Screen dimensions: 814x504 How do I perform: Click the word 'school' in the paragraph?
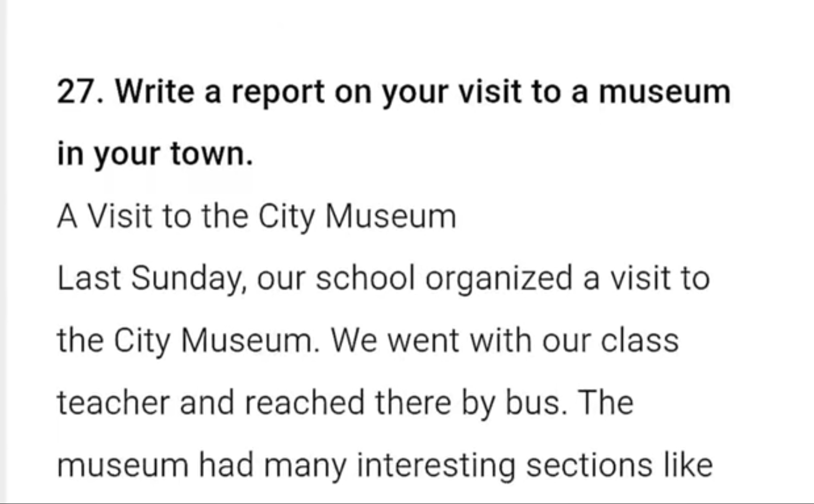(x=365, y=278)
